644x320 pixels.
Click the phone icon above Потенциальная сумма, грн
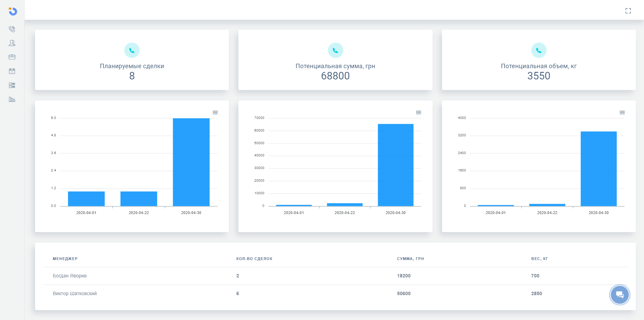(x=335, y=50)
